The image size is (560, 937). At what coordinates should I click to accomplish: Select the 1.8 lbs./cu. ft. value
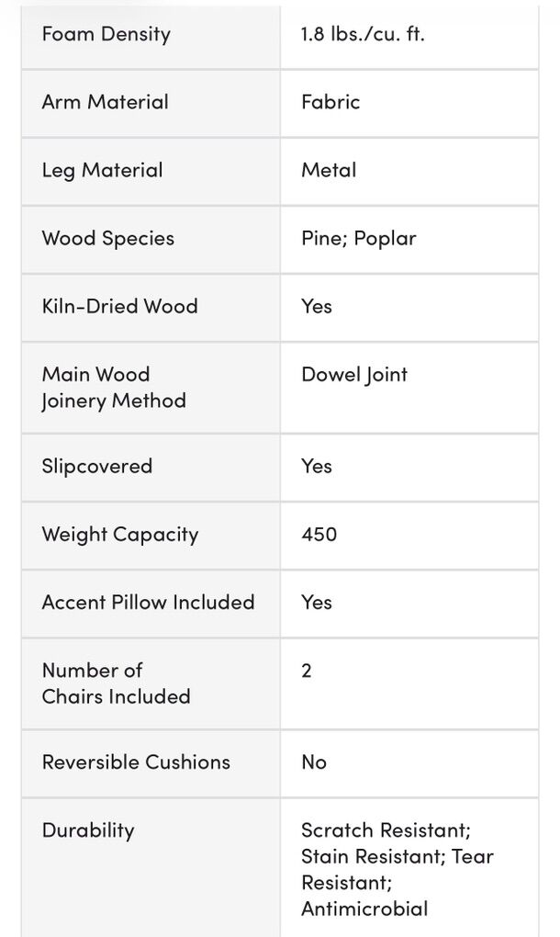coord(363,35)
